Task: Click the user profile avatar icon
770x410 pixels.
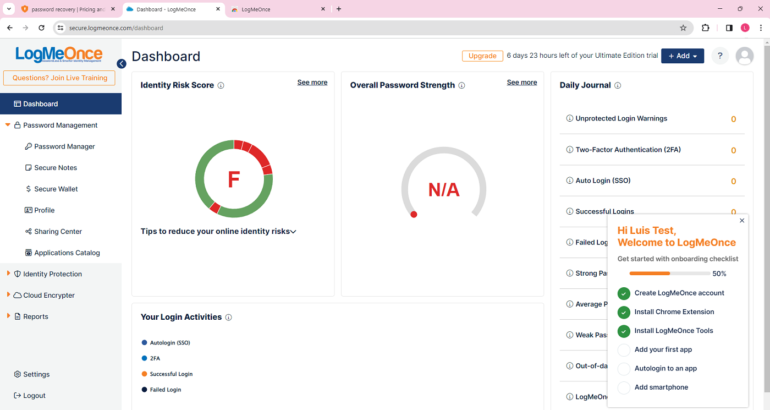Action: pos(744,56)
